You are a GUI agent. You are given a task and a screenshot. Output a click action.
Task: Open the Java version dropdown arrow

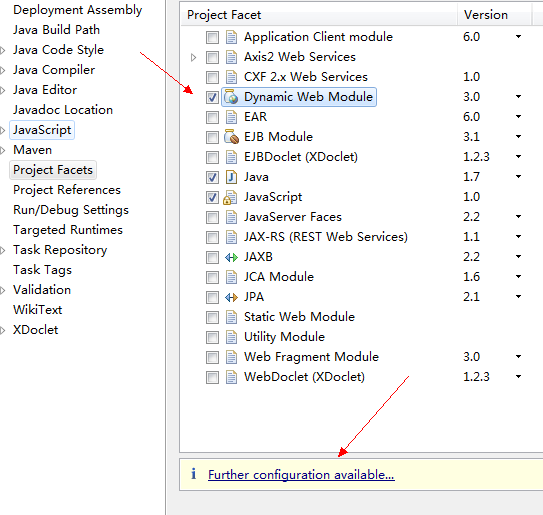[518, 177]
